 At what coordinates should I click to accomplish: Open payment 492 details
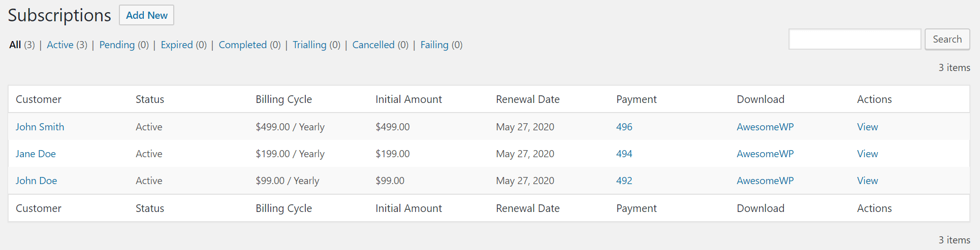(624, 181)
